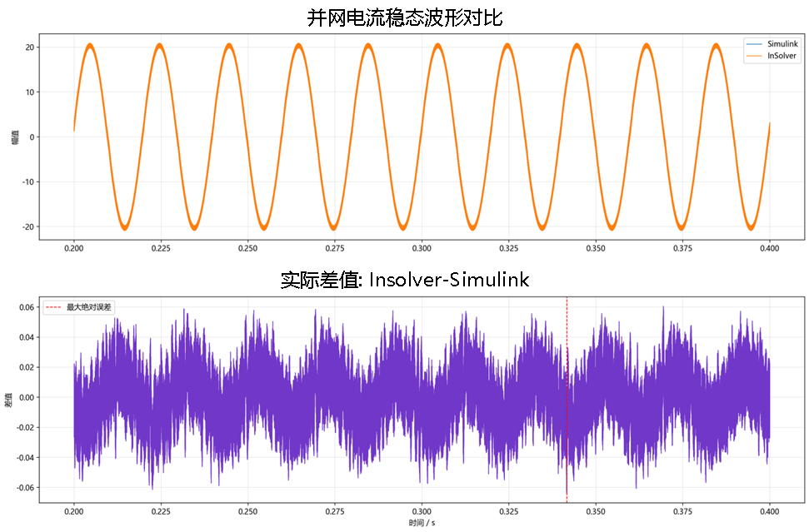Click the 0.400 x-tick under the difference chart

point(770,511)
